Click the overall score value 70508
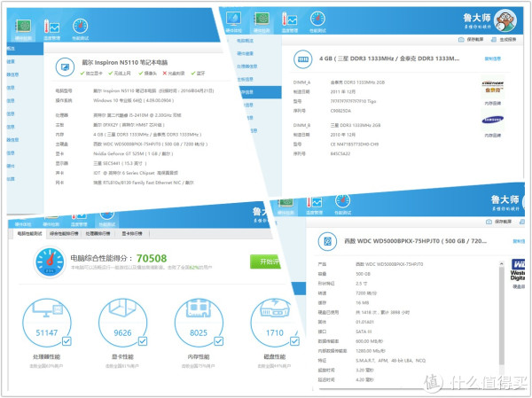This screenshot has height=398, width=532. point(152,259)
